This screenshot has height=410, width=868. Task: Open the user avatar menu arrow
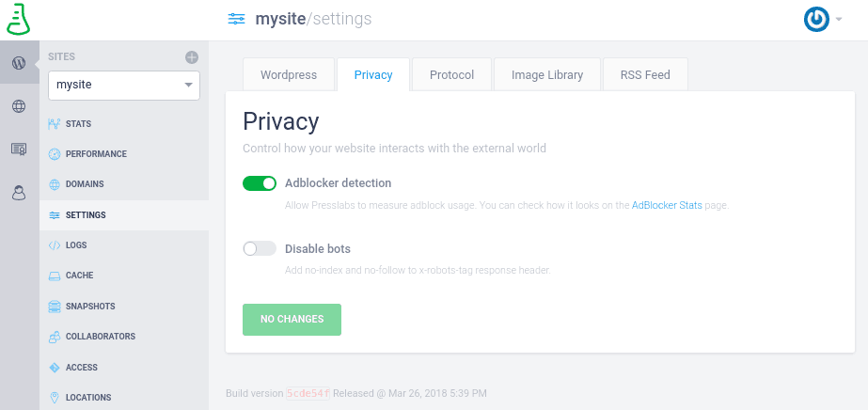pyautogui.click(x=839, y=20)
